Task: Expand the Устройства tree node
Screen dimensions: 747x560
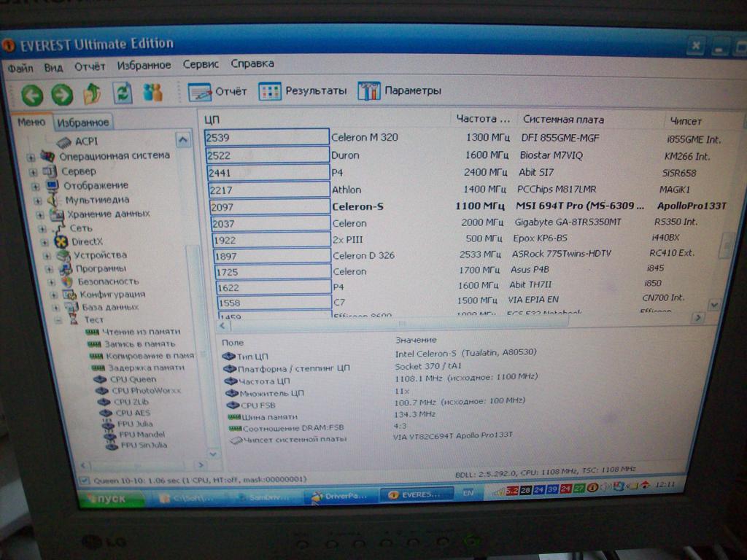Action: [x=47, y=256]
